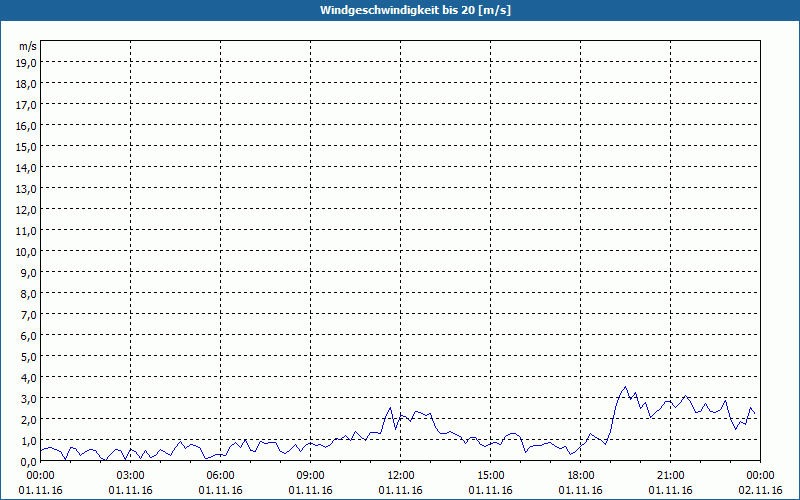Click the wind speed spike before 12:00
800x500 pixels.
[390, 408]
